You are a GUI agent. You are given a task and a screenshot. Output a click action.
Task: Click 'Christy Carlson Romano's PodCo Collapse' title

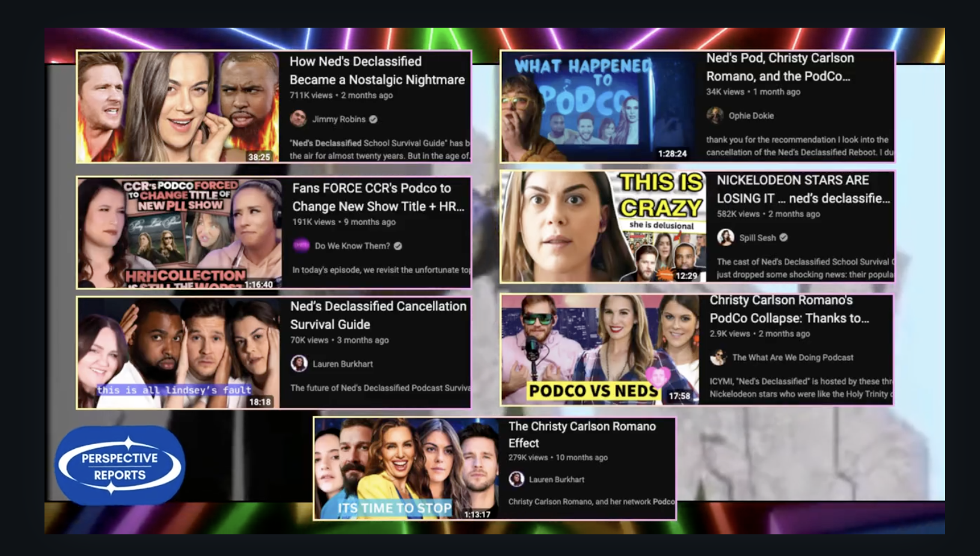pyautogui.click(x=789, y=309)
